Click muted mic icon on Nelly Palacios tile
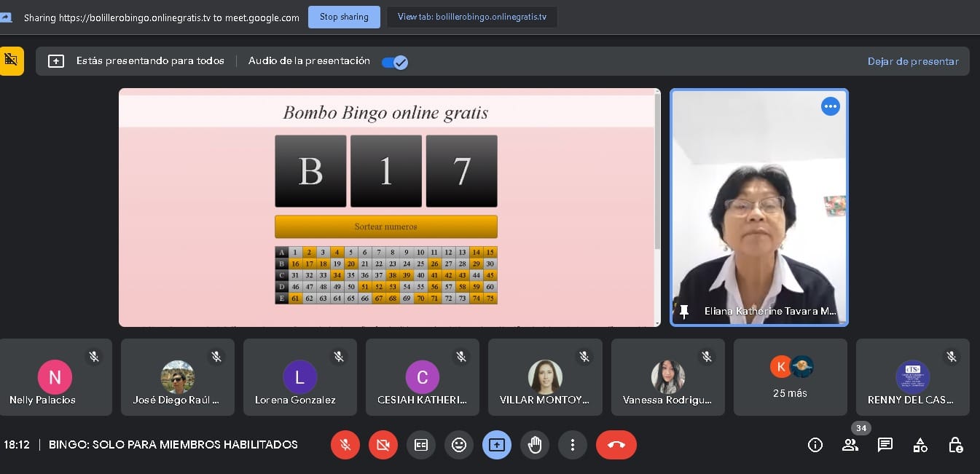Screen dimensions: 980x474 coord(94,357)
